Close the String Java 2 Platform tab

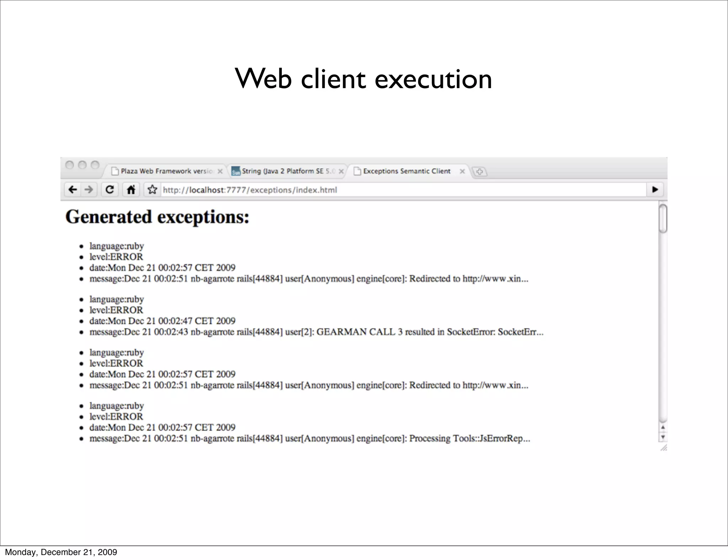click(341, 171)
